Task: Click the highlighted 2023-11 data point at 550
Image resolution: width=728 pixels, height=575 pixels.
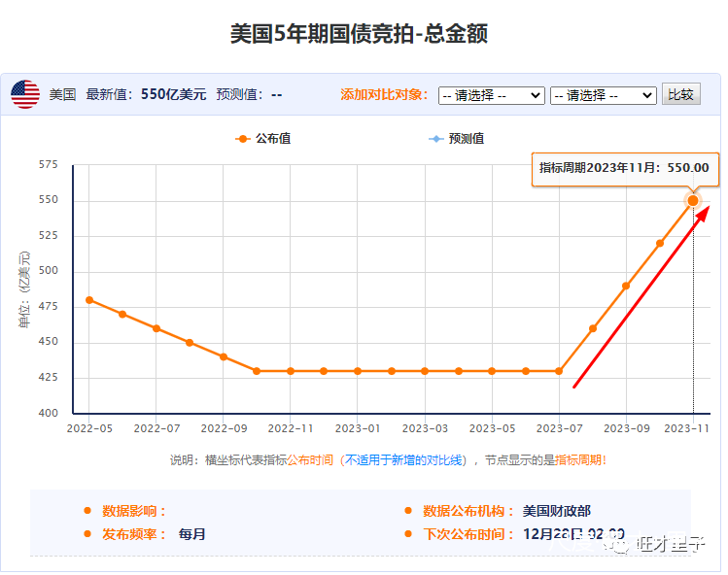Action: coord(693,201)
